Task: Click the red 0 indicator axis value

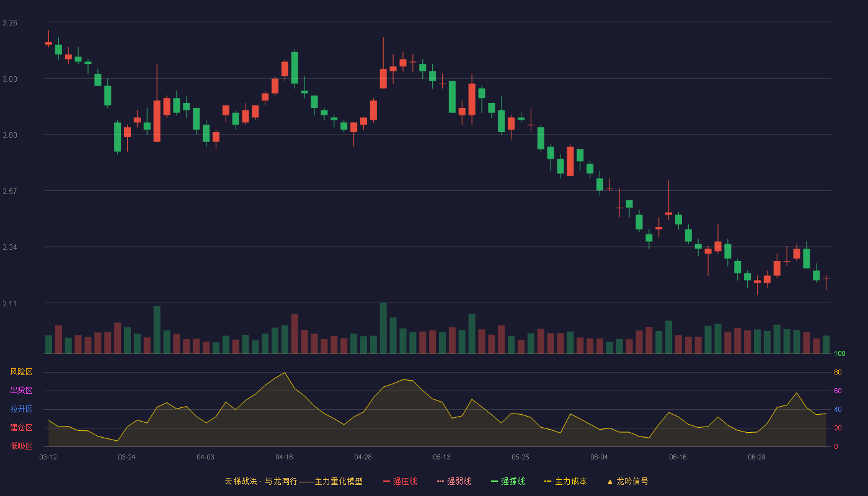Action: tap(836, 447)
